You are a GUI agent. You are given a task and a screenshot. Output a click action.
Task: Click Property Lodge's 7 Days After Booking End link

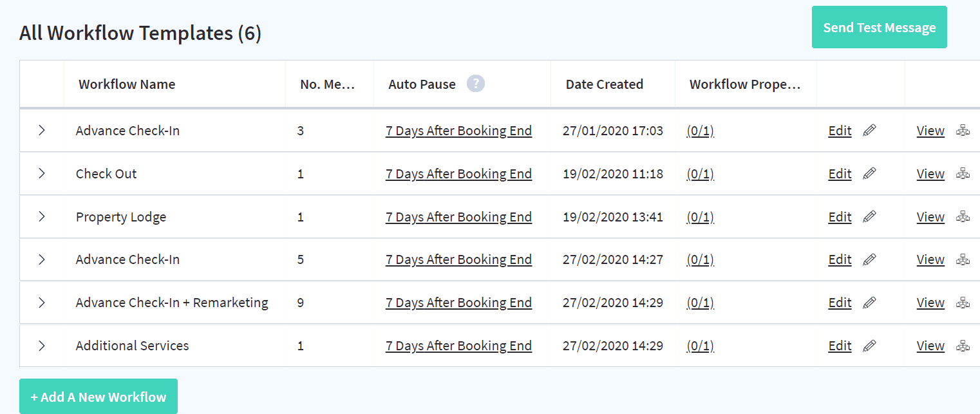click(458, 217)
